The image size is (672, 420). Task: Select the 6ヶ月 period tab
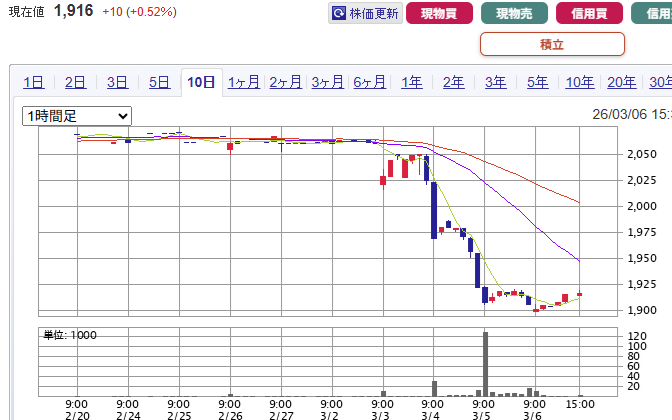pyautogui.click(x=370, y=83)
